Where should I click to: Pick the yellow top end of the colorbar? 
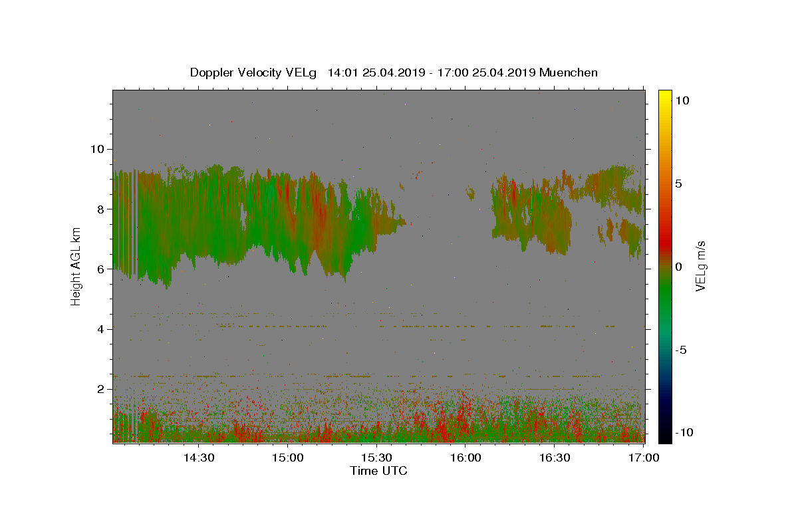665,94
